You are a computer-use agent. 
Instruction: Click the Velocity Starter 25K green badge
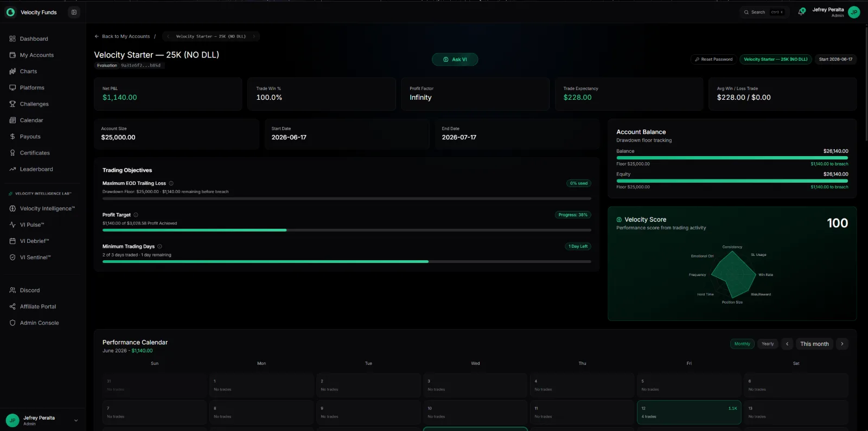point(775,59)
